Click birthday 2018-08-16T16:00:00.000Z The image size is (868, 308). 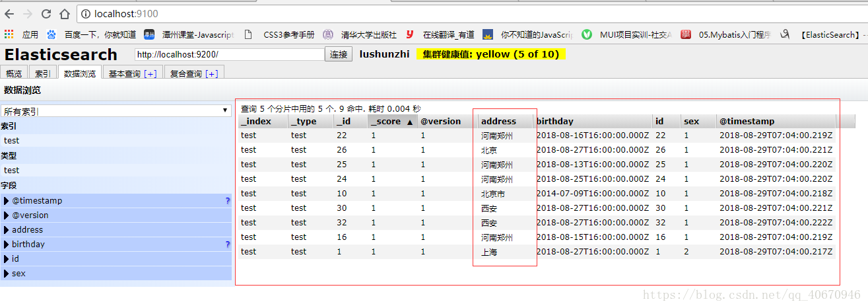pyautogui.click(x=593, y=135)
